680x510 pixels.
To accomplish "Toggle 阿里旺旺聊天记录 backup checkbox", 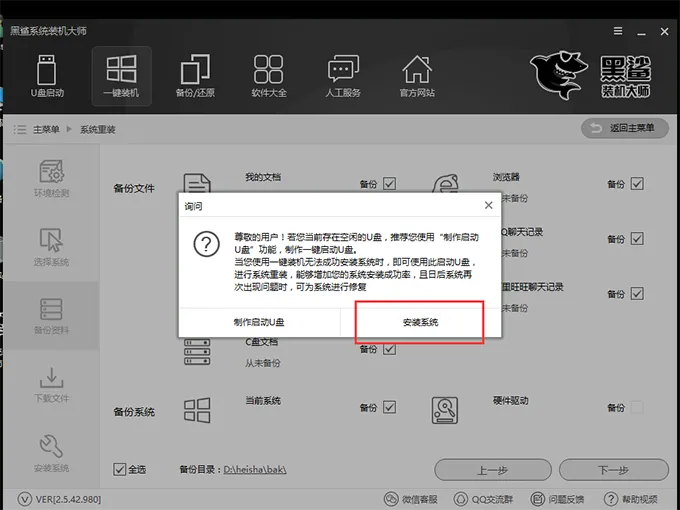I will pos(637,294).
